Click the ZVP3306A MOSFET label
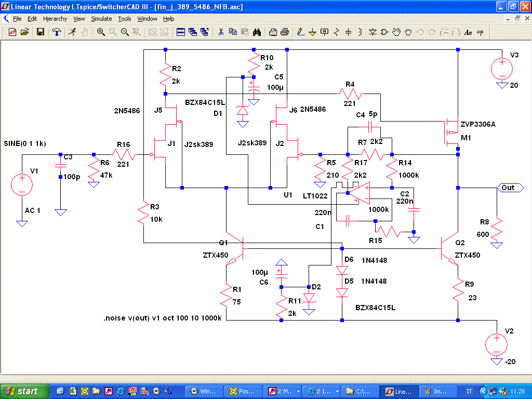532x399 pixels. 478,124
